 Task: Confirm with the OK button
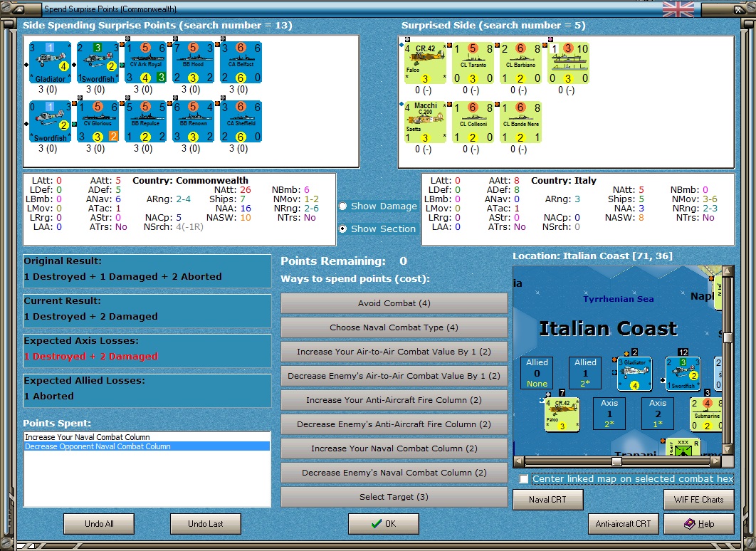click(384, 523)
